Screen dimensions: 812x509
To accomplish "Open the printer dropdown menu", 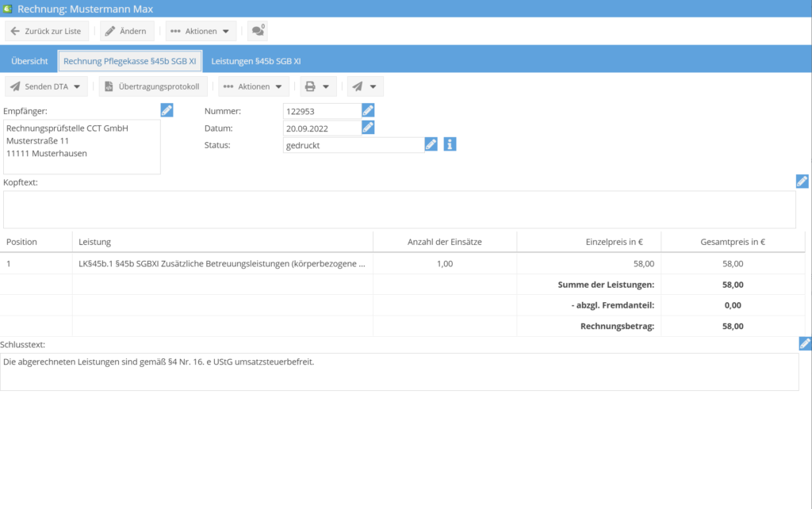I will [317, 86].
